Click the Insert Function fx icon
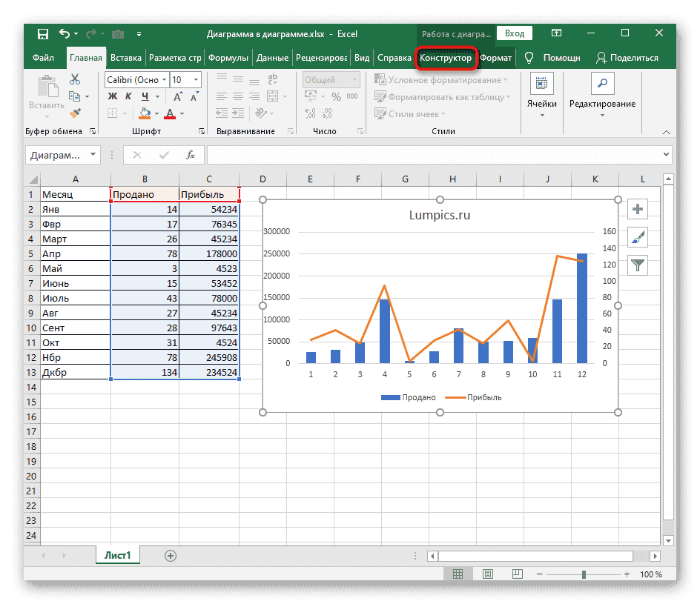Viewport: 700px width, 604px height. pos(191,155)
